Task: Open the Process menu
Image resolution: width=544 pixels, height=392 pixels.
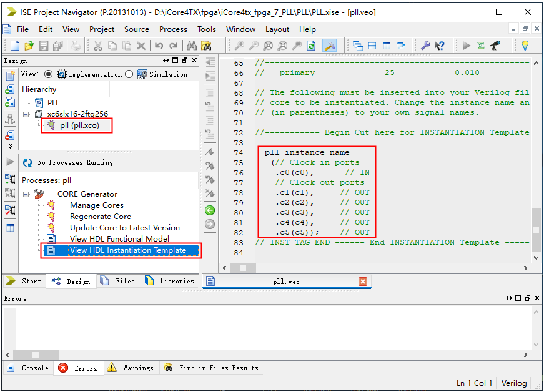Action: pyautogui.click(x=173, y=29)
